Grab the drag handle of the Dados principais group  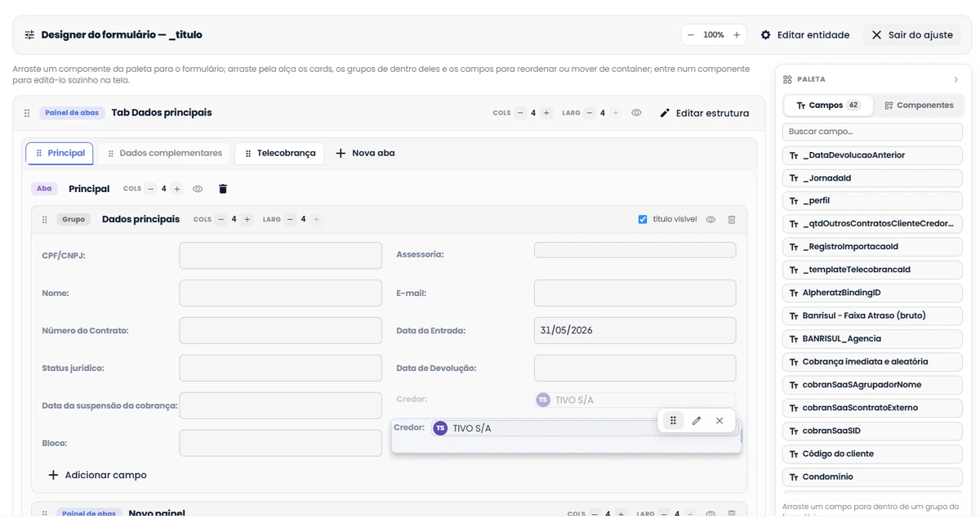(45, 220)
